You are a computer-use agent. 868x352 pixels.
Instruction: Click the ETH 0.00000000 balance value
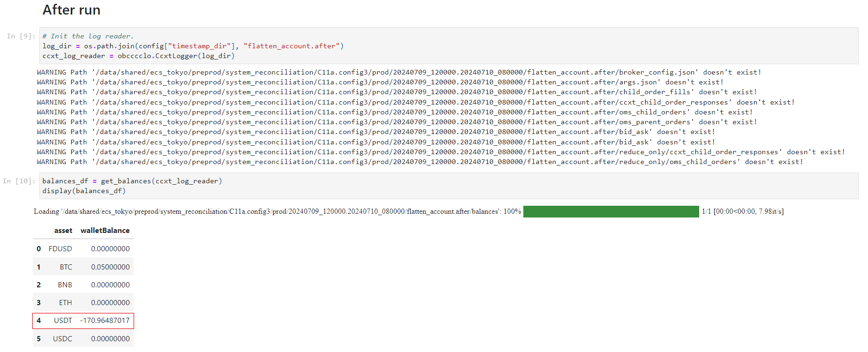tap(110, 303)
